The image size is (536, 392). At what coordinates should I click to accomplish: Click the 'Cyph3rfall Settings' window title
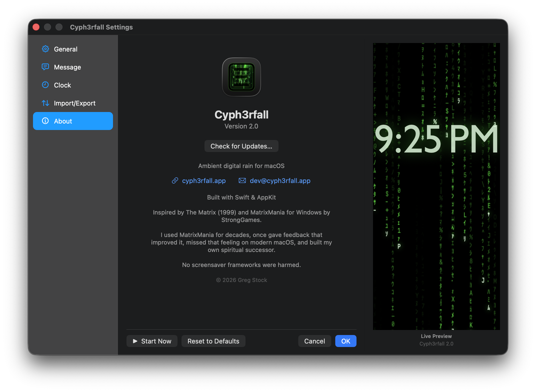pyautogui.click(x=101, y=27)
